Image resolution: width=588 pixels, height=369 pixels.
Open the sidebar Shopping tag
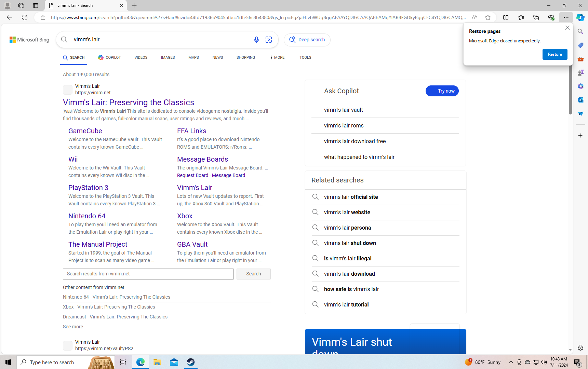click(580, 45)
